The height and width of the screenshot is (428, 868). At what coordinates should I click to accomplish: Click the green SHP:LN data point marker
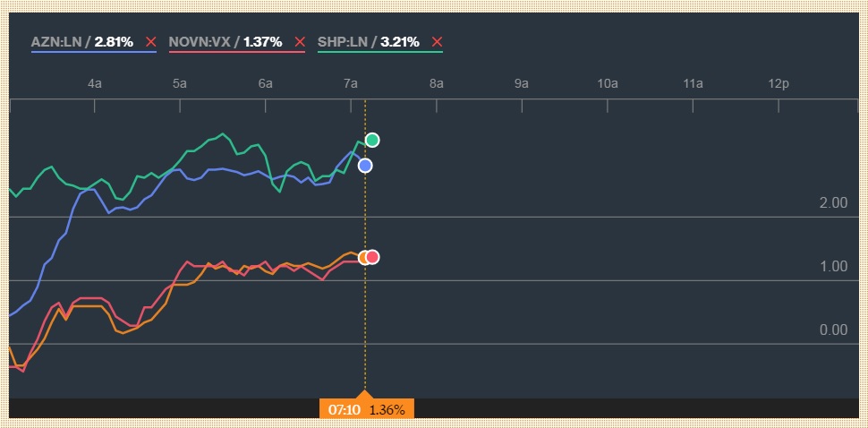tap(372, 140)
